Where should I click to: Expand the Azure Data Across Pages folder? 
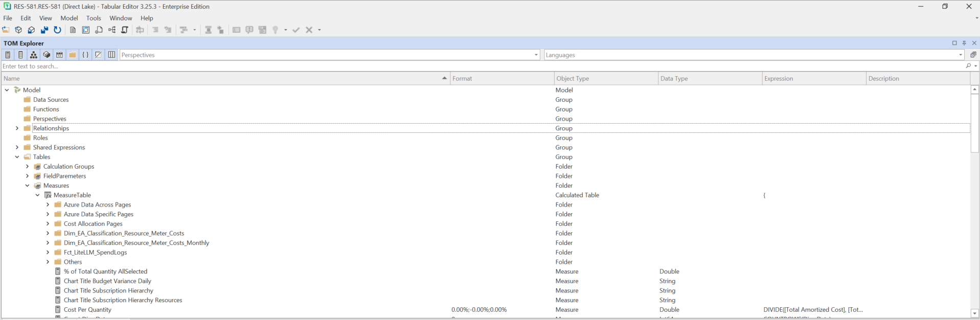(48, 204)
